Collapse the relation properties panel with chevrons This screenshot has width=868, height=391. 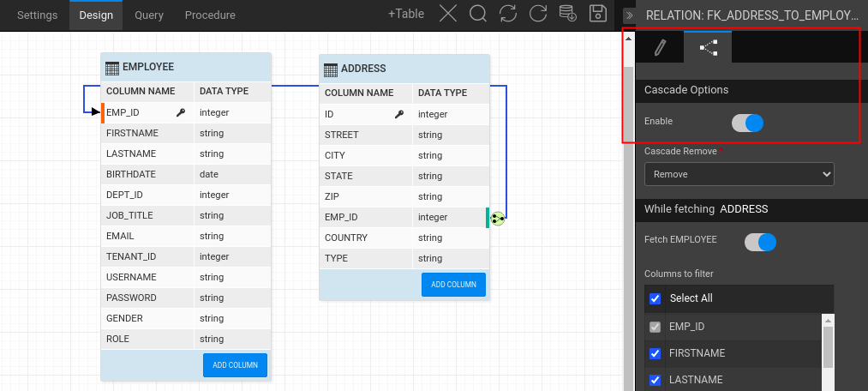pyautogui.click(x=629, y=15)
